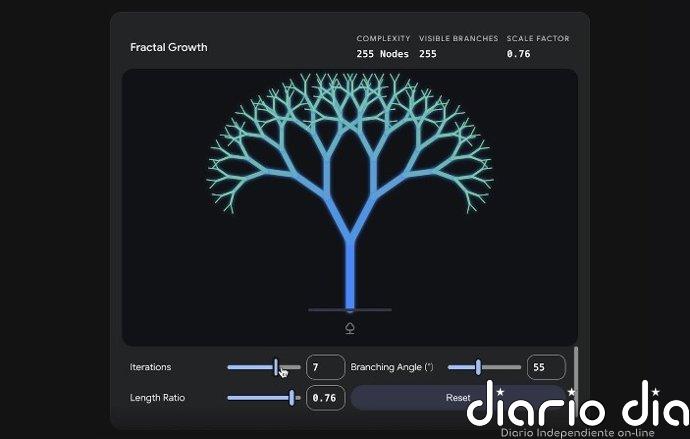Click the Visible Branches stat header

click(458, 39)
